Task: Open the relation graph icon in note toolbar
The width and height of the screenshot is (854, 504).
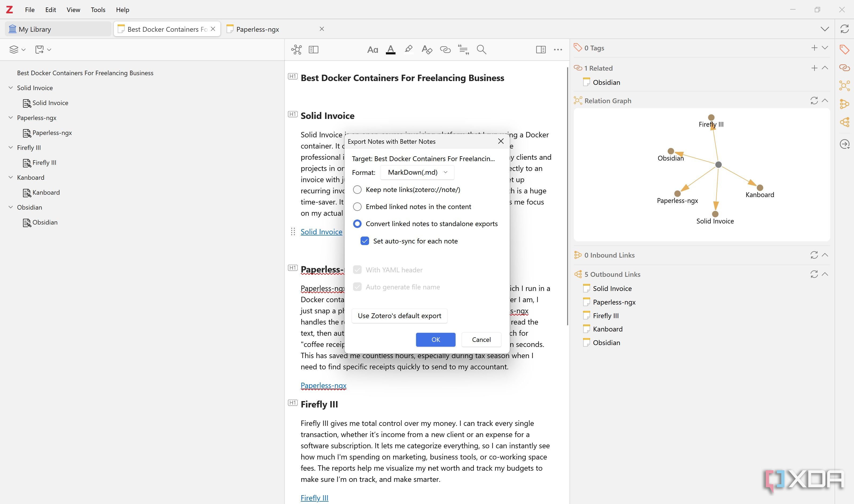Action: coord(296,50)
